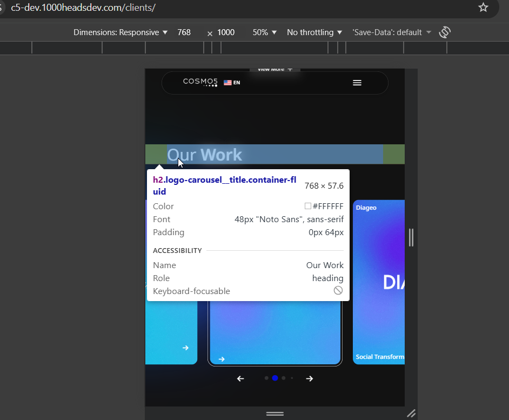Open the Dimensions Responsive dropdown
Viewport: 509px width, 420px height.
tap(120, 32)
